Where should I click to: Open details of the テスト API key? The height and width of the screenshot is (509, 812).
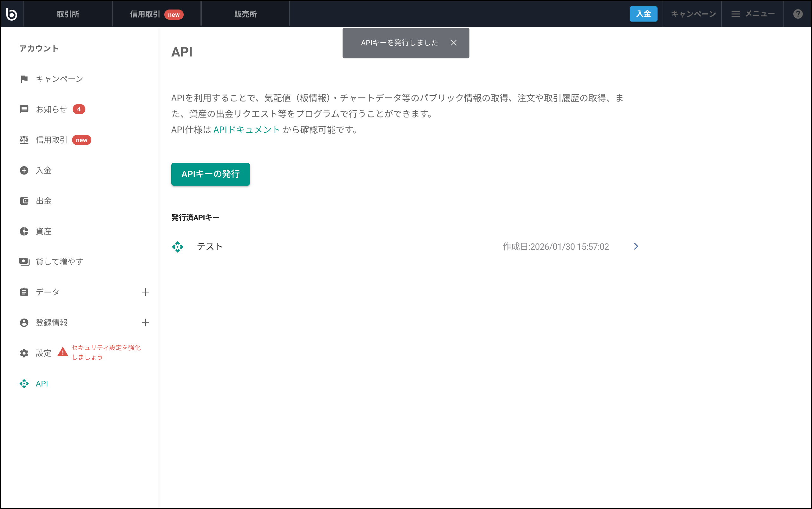[636, 247]
